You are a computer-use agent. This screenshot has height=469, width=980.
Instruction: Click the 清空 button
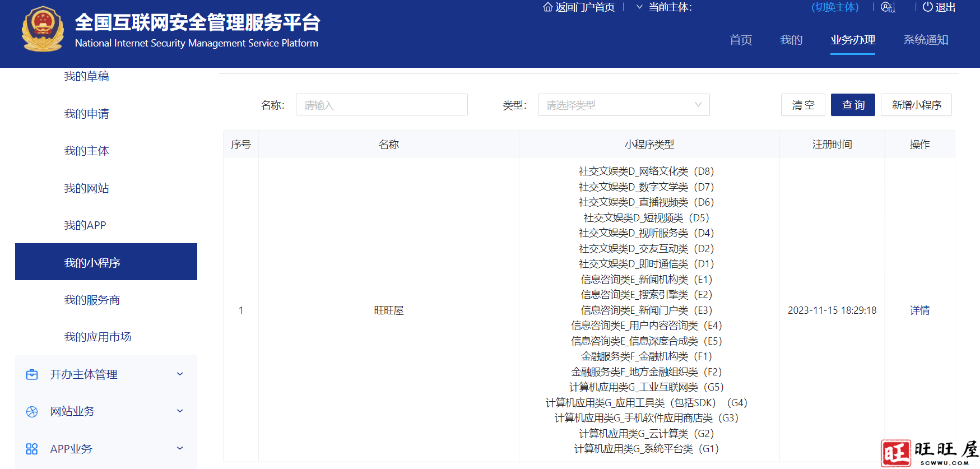pos(803,105)
